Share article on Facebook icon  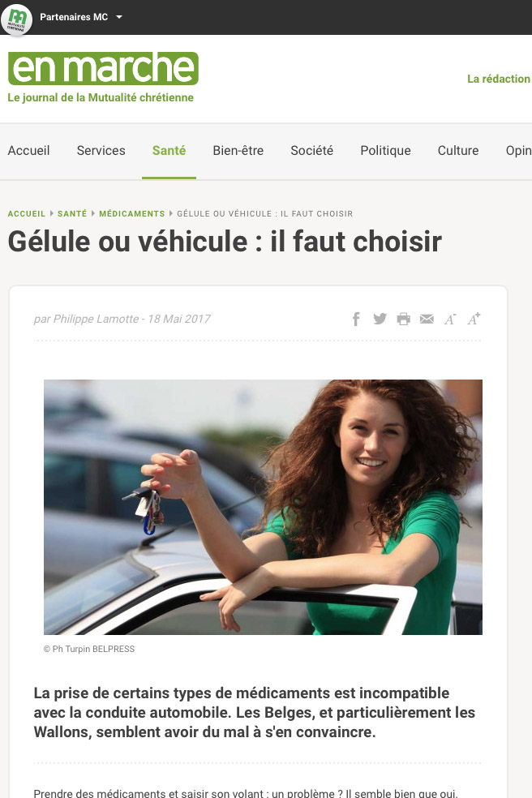[356, 319]
